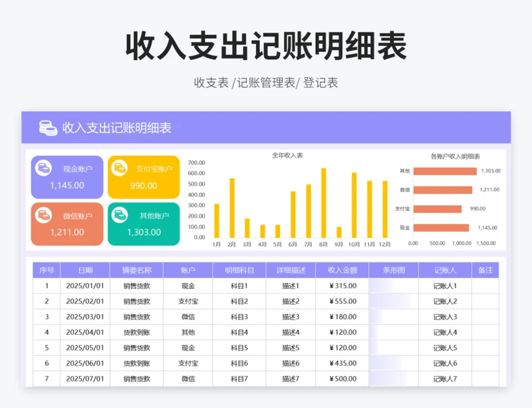This screenshot has width=532, height=408.
Task: Select the 记账人1 cell
Action: [x=445, y=286]
